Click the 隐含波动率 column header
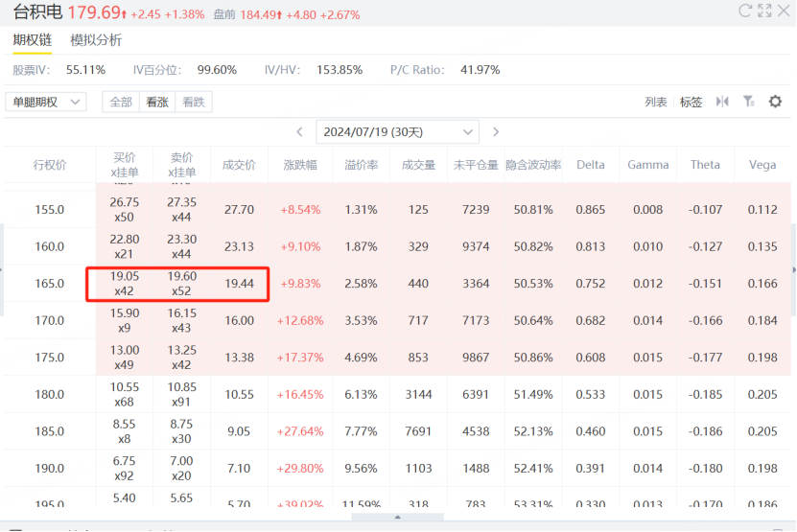Screen dimensions: 797x532 pyautogui.click(x=533, y=165)
